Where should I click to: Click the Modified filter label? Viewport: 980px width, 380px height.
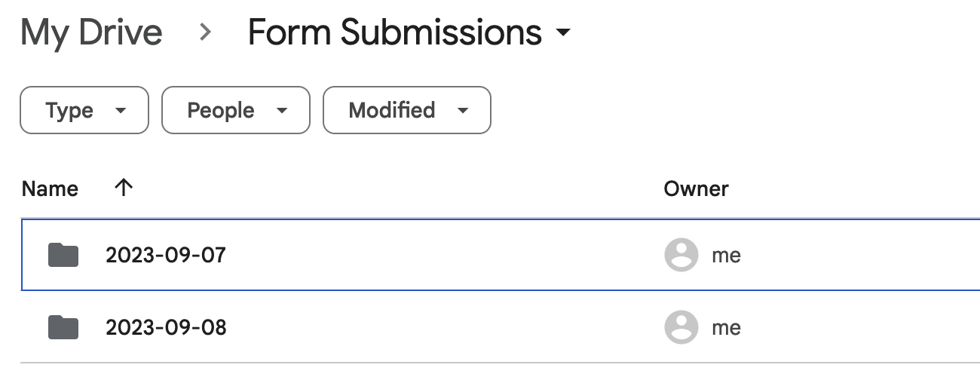tap(391, 111)
